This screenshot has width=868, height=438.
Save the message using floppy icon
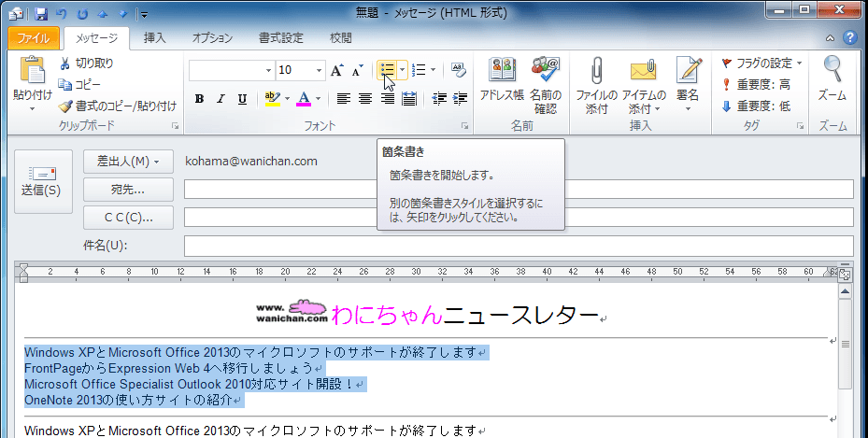tap(41, 14)
